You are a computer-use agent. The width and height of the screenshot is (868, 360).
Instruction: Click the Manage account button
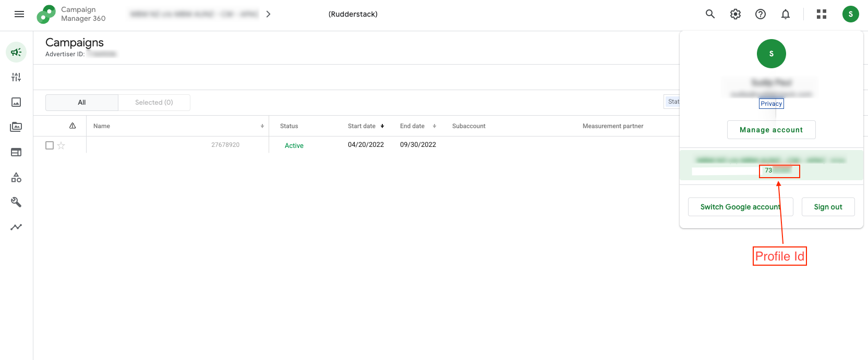point(771,130)
